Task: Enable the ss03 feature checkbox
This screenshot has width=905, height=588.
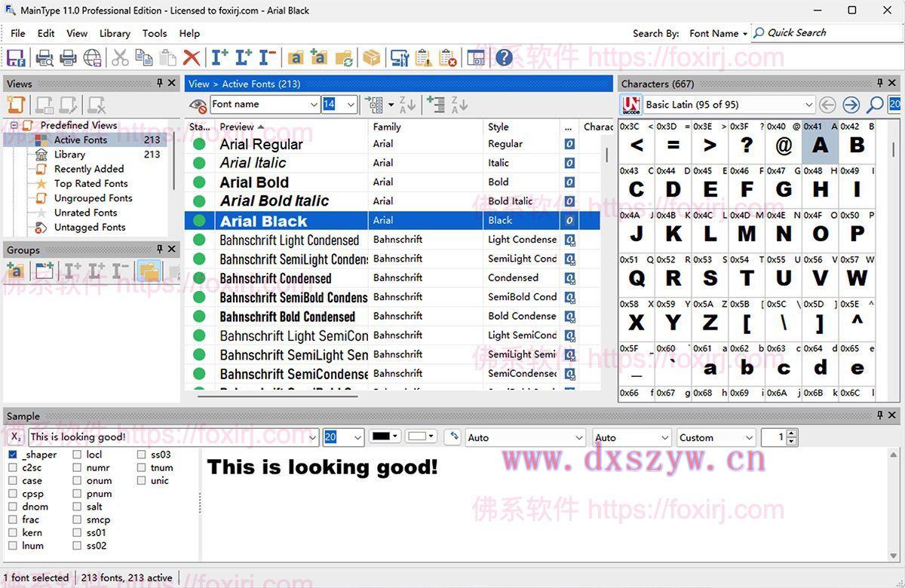Action: point(142,455)
